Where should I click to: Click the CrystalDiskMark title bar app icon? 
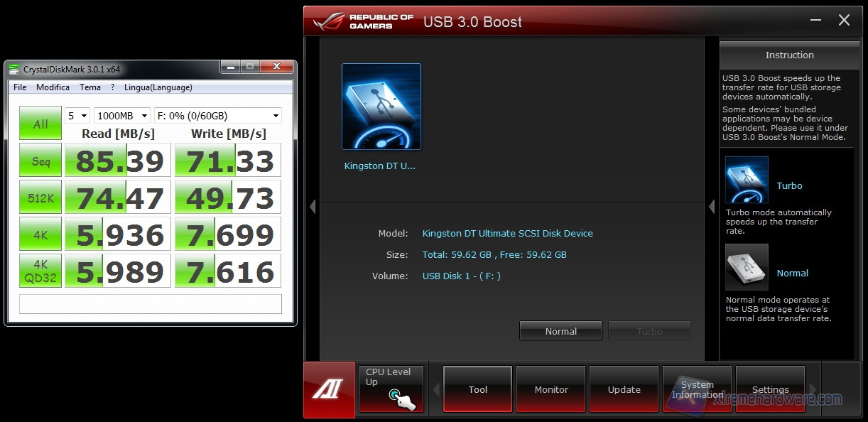pos(14,69)
